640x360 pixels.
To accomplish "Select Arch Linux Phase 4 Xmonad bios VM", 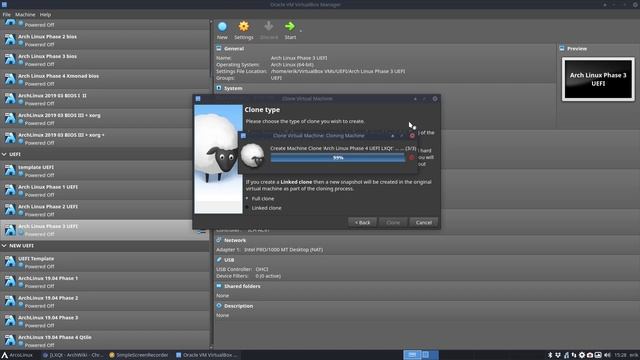I will (104, 79).
